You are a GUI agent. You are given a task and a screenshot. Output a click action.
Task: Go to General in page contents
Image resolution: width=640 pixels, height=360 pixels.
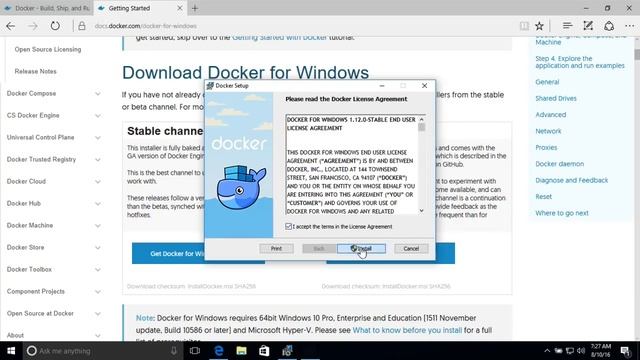[x=547, y=82]
